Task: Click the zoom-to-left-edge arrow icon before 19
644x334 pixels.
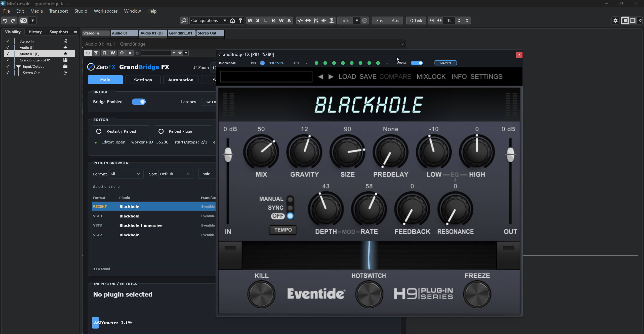Action: coord(432,21)
